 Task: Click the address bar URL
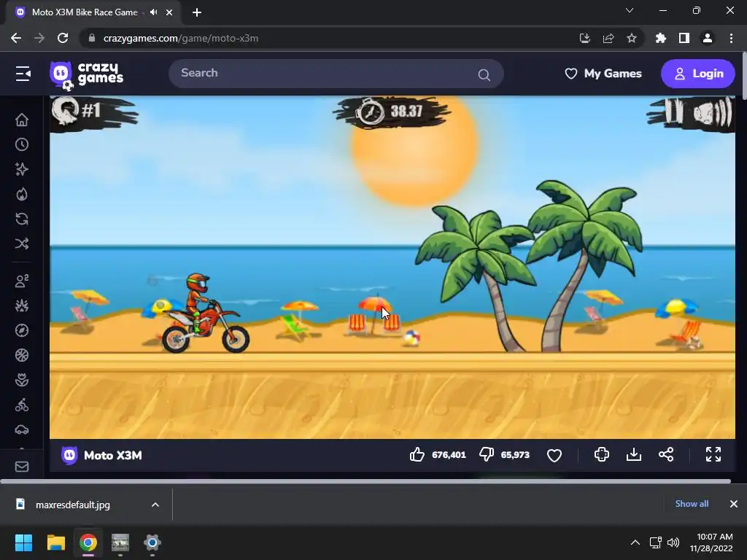(181, 38)
